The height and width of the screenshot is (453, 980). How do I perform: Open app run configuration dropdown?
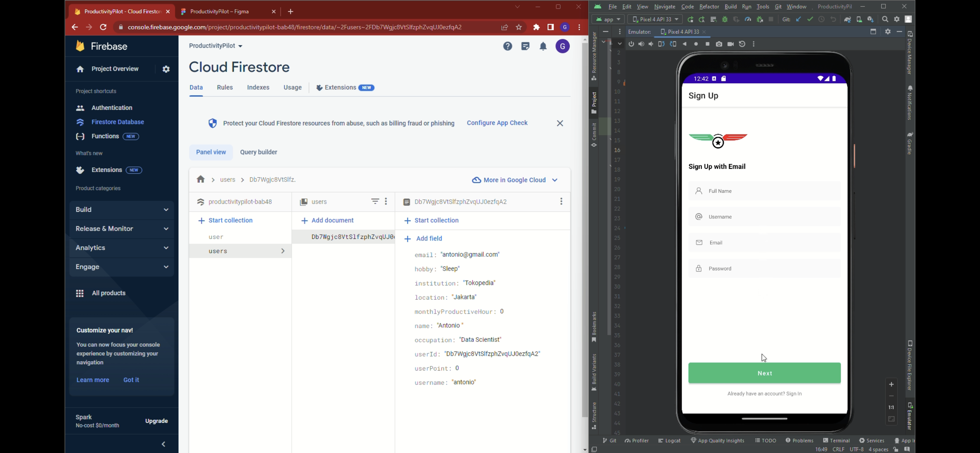[x=608, y=19]
